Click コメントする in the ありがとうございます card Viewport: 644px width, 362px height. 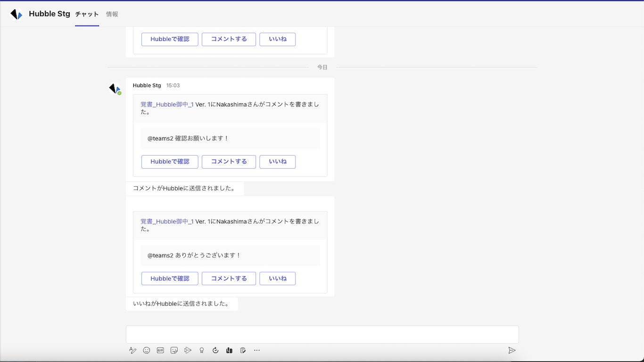pos(229,279)
